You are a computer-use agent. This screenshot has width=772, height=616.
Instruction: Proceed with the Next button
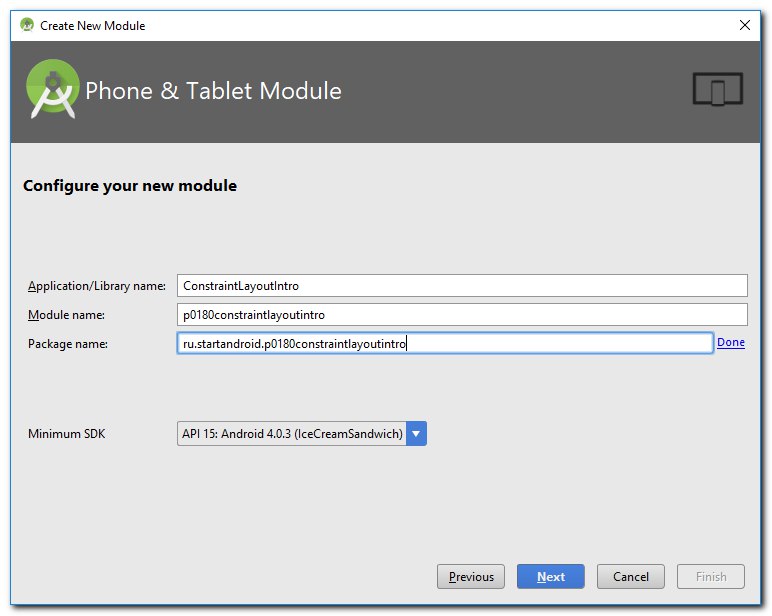pos(550,577)
